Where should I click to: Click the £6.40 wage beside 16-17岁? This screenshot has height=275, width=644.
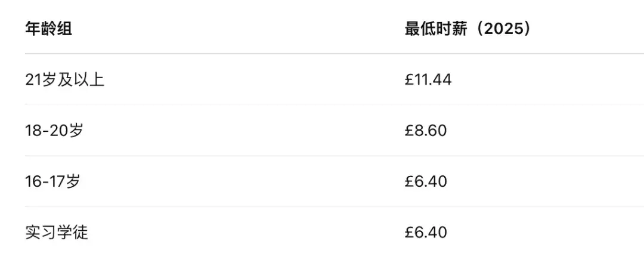tap(425, 181)
